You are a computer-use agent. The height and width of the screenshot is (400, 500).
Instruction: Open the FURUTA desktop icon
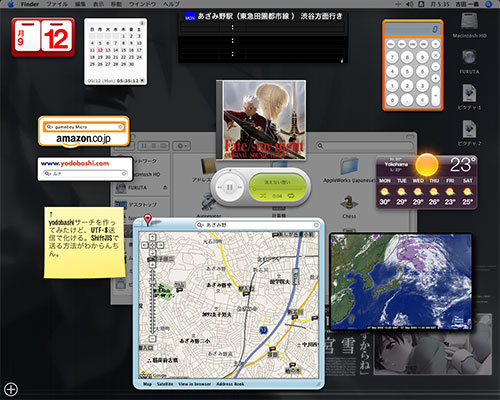click(x=469, y=62)
